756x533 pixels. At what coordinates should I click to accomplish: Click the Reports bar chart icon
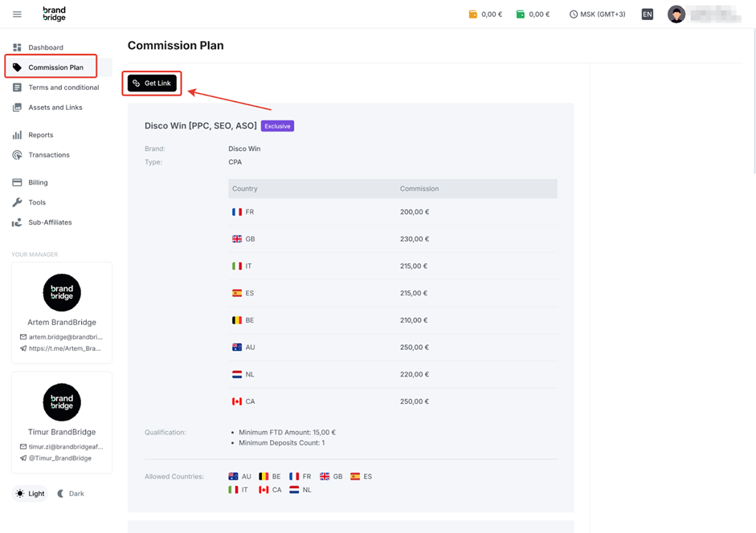tap(17, 135)
